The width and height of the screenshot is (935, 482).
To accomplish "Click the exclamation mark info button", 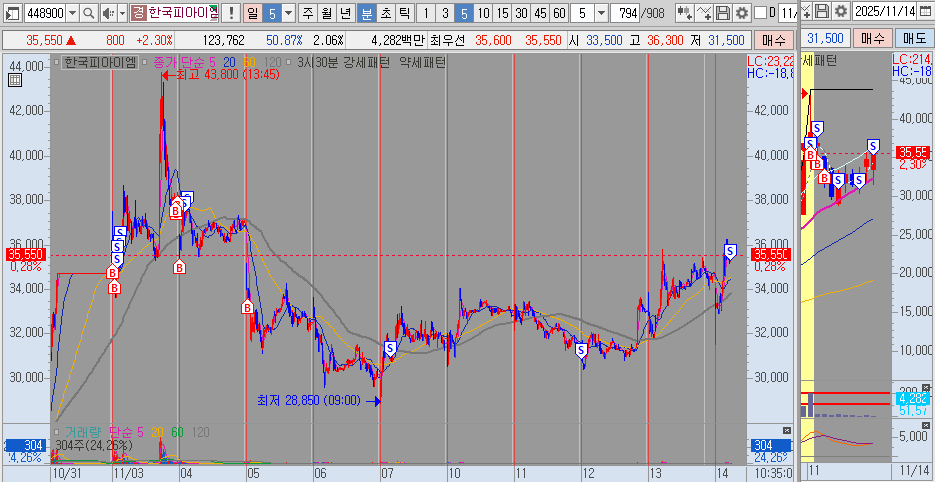I will point(231,13).
